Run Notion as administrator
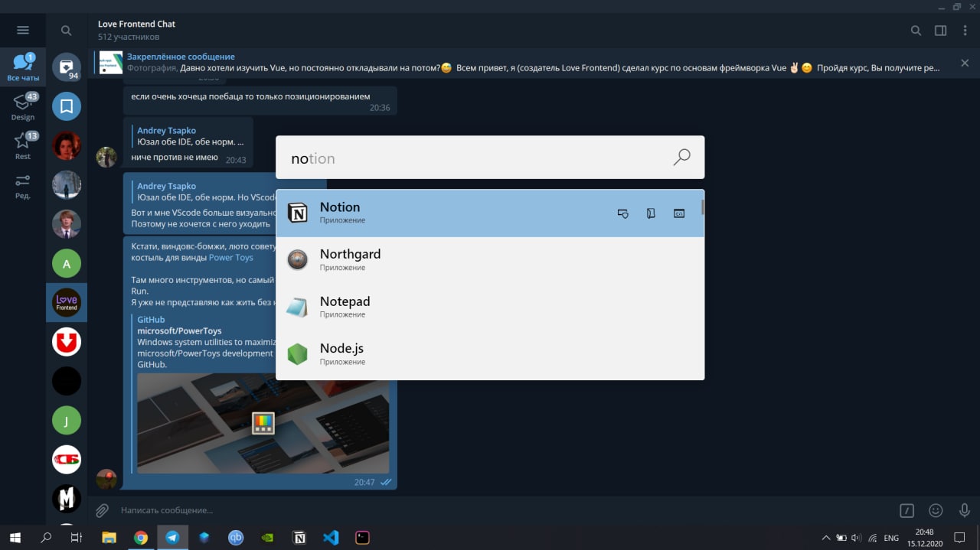This screenshot has width=980, height=550. (623, 213)
